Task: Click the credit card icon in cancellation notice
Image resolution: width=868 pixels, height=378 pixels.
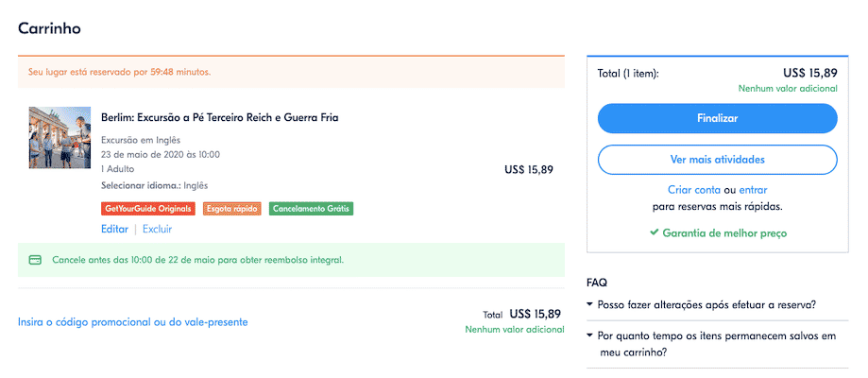Action: pyautogui.click(x=36, y=259)
